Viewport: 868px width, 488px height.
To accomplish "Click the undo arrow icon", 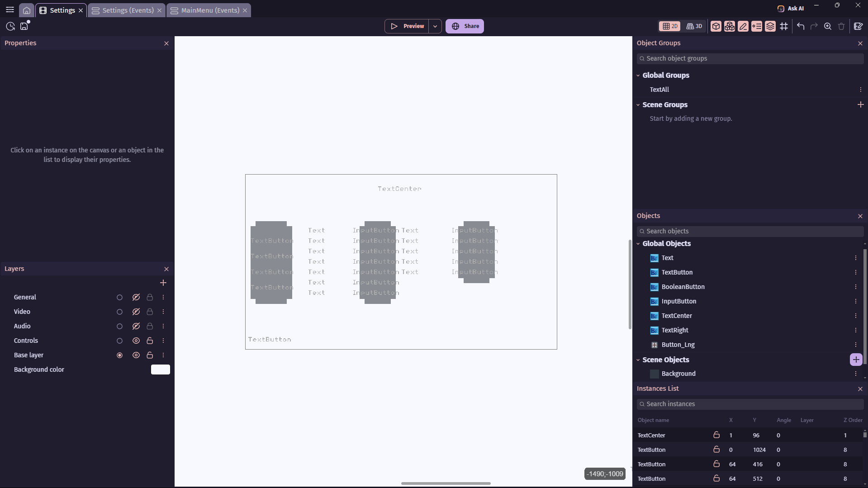I will pyautogui.click(x=801, y=26).
